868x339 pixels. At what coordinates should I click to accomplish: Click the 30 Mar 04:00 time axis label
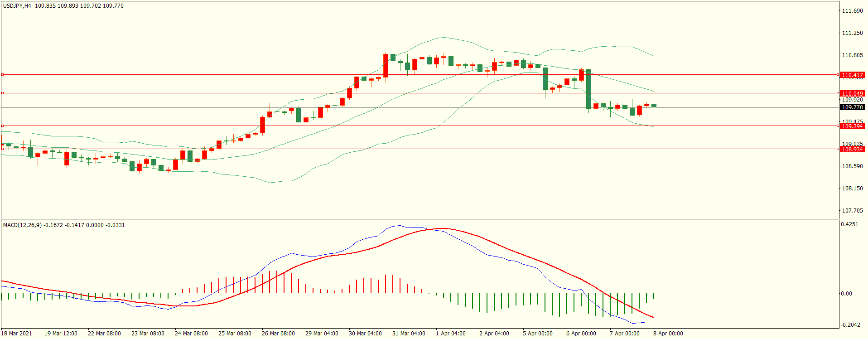click(x=365, y=334)
